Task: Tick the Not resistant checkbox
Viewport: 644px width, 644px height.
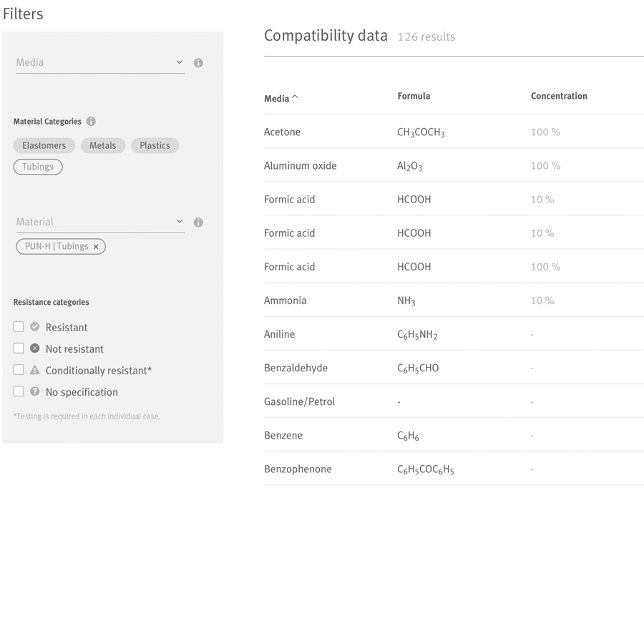Action: point(19,348)
